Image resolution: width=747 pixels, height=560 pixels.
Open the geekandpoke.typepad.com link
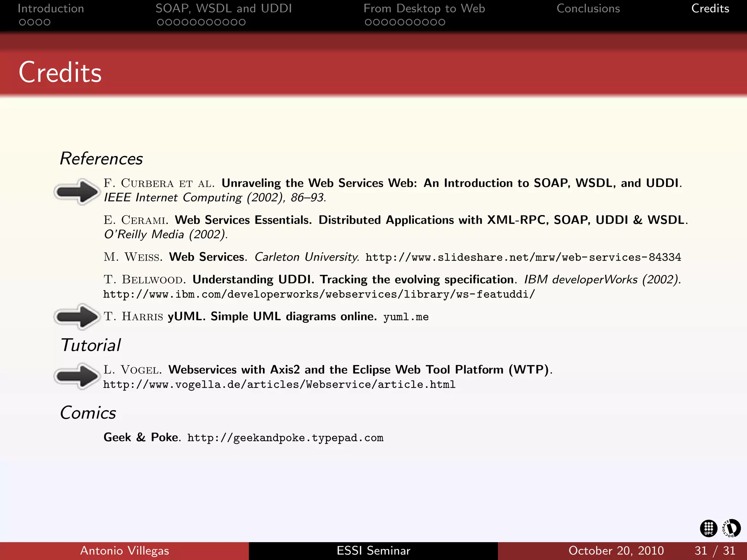[285, 438]
